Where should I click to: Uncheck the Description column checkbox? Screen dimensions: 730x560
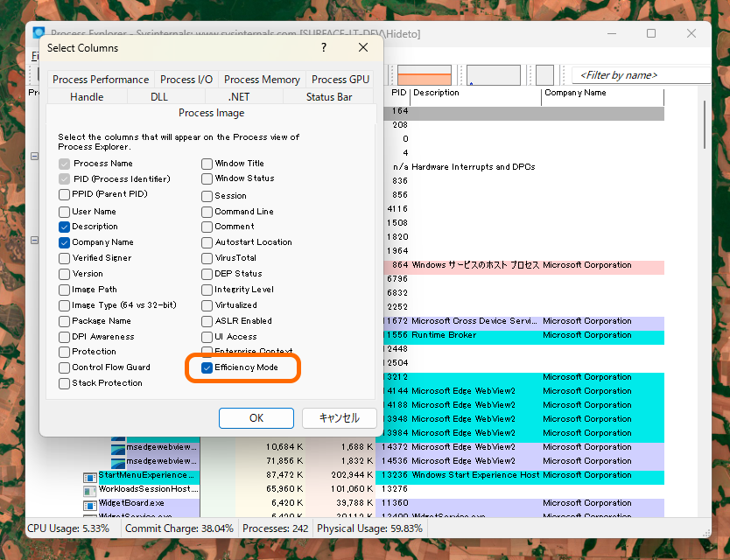point(64,227)
